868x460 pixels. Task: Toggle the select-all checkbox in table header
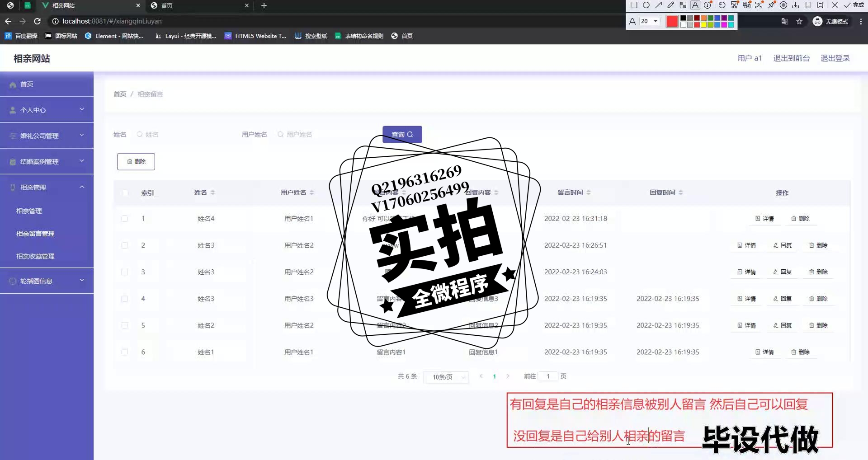click(125, 193)
